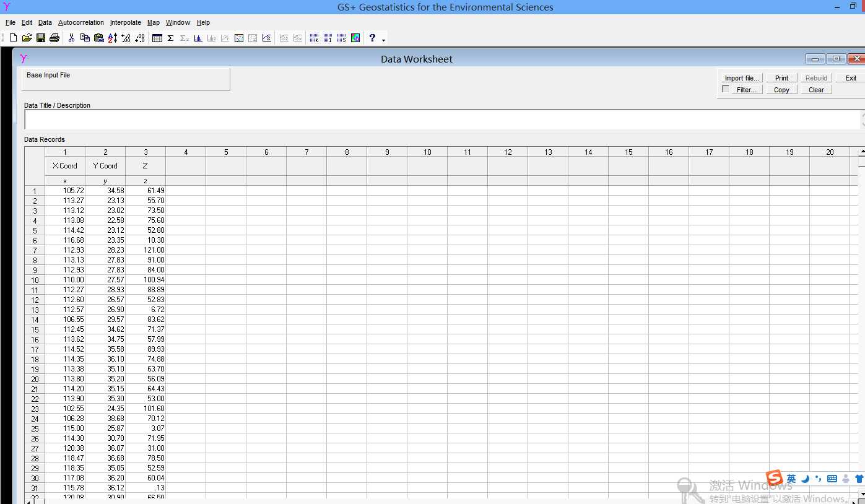The image size is (865, 504).
Task: Click the Base Input File box
Action: click(x=125, y=79)
